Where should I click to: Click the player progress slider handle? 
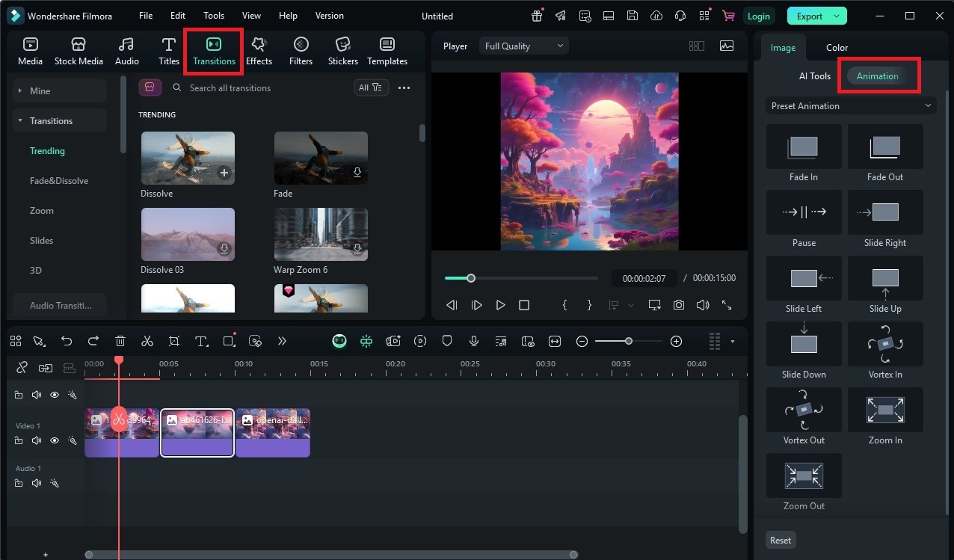coord(471,278)
